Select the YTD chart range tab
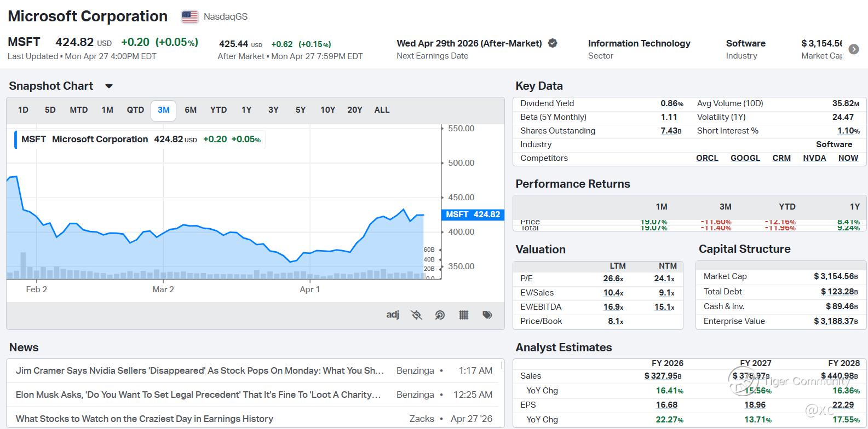 click(x=219, y=110)
